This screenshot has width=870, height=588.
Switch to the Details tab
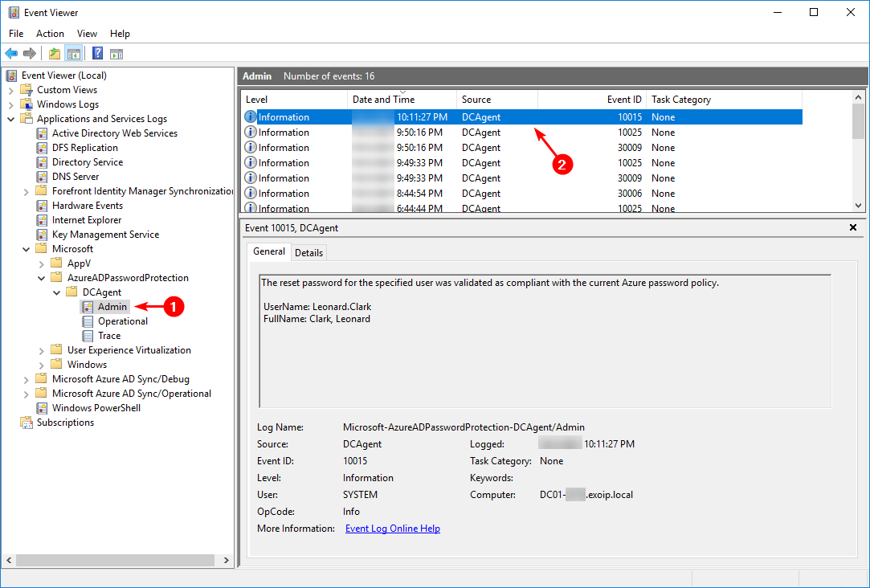click(x=308, y=252)
